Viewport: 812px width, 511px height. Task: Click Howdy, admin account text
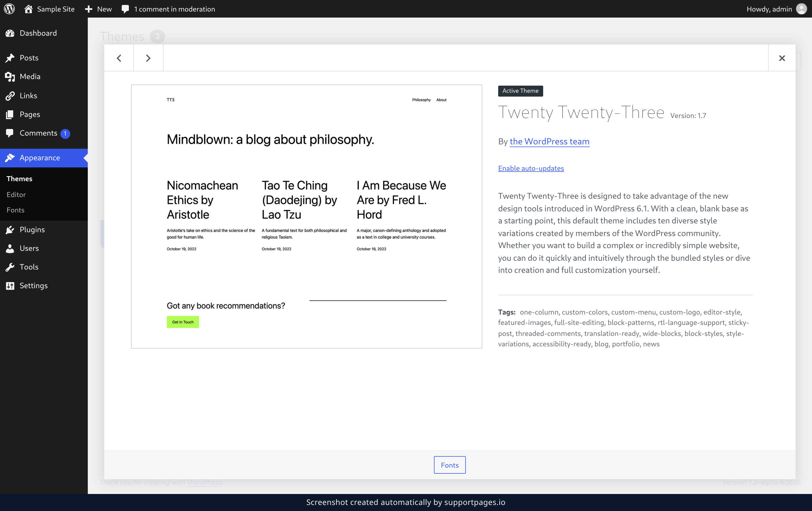point(769,9)
